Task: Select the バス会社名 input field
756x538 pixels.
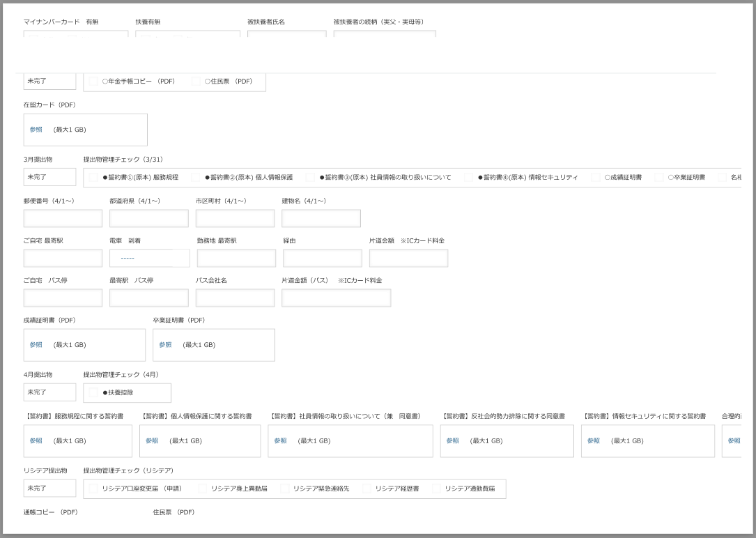Action: pyautogui.click(x=236, y=298)
